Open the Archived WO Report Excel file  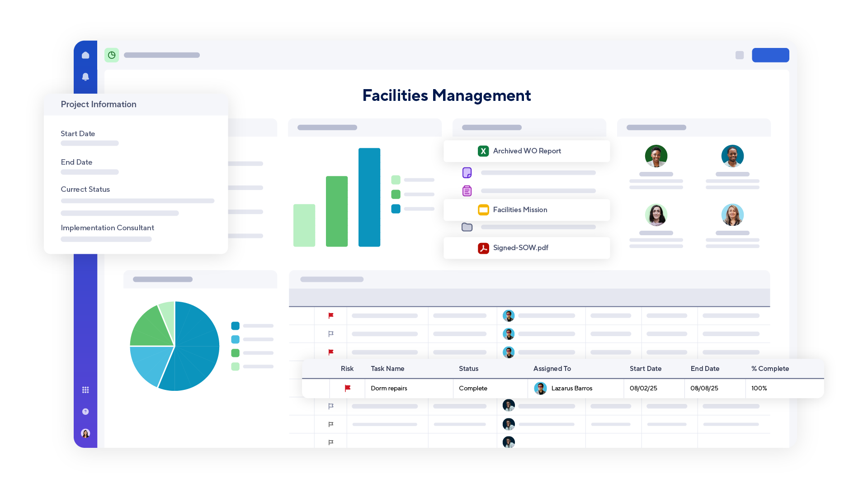coord(526,151)
